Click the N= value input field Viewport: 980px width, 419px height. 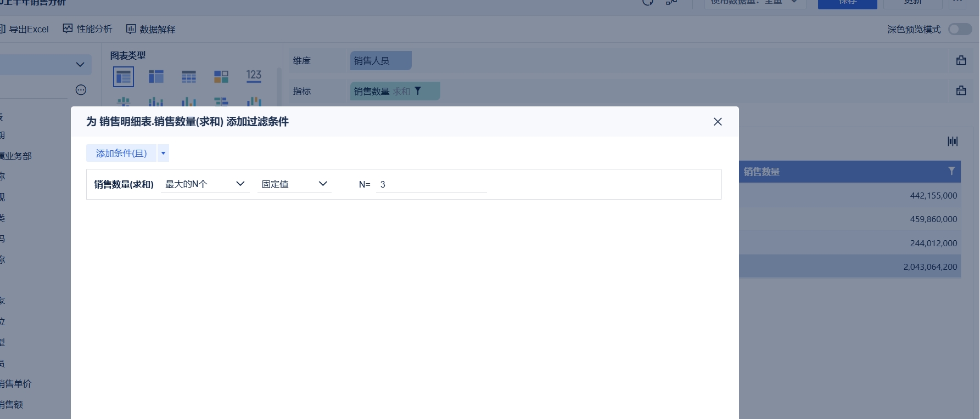(x=431, y=184)
